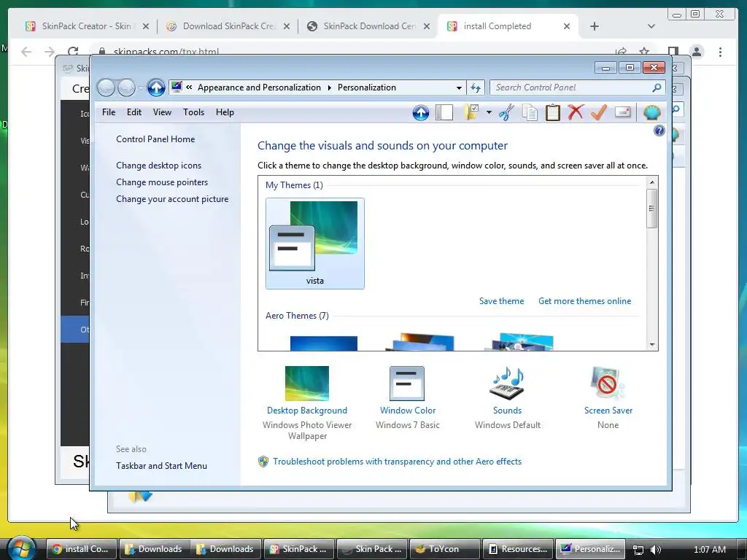Screen dimensions: 747x560
Task: Open Sounds settings icon
Action: click(507, 384)
